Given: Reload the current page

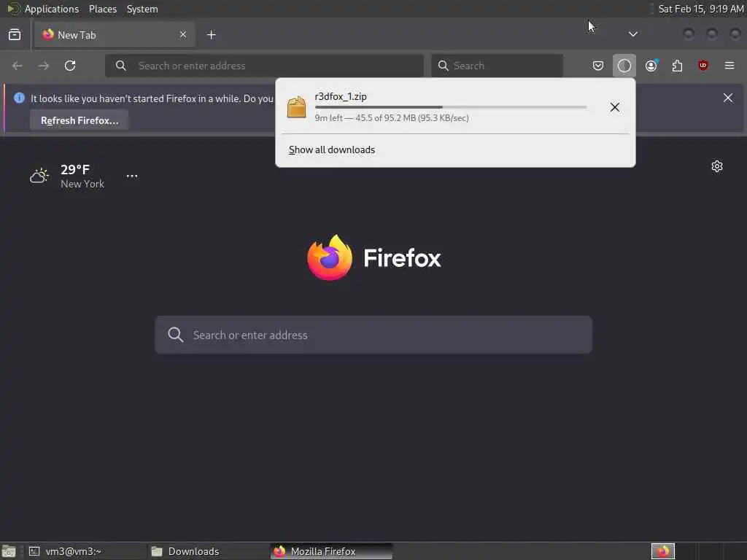Looking at the screenshot, I should point(70,66).
